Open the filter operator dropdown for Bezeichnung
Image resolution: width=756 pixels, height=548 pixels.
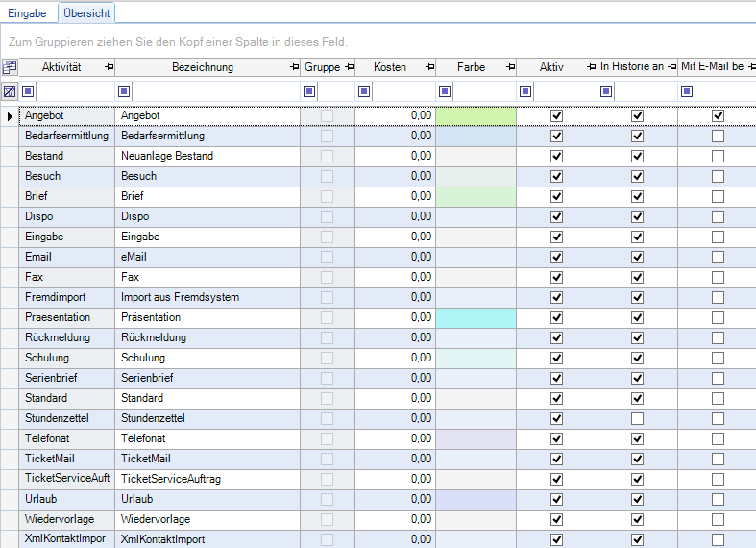[124, 91]
